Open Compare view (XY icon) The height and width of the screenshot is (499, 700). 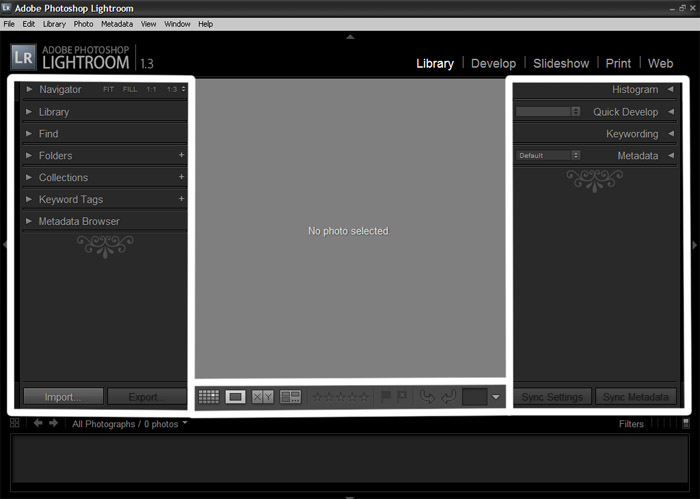tap(262, 396)
